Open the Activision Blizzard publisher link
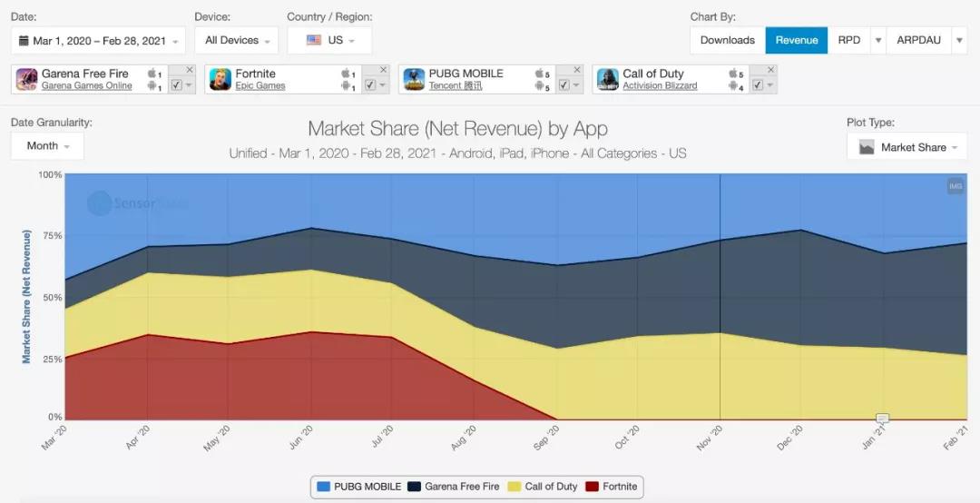This screenshot has height=503, width=980. pos(660,86)
